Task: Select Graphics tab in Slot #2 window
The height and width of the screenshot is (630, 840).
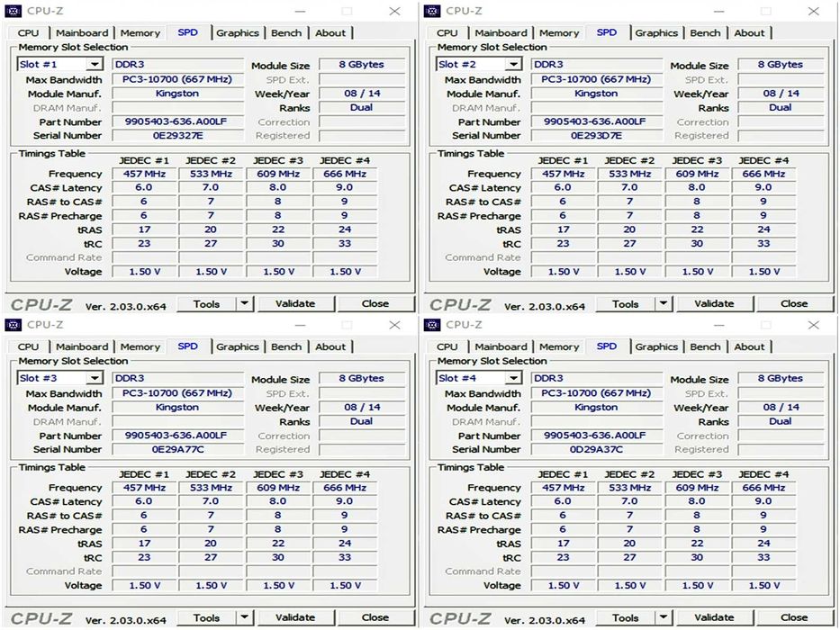Action: click(656, 32)
